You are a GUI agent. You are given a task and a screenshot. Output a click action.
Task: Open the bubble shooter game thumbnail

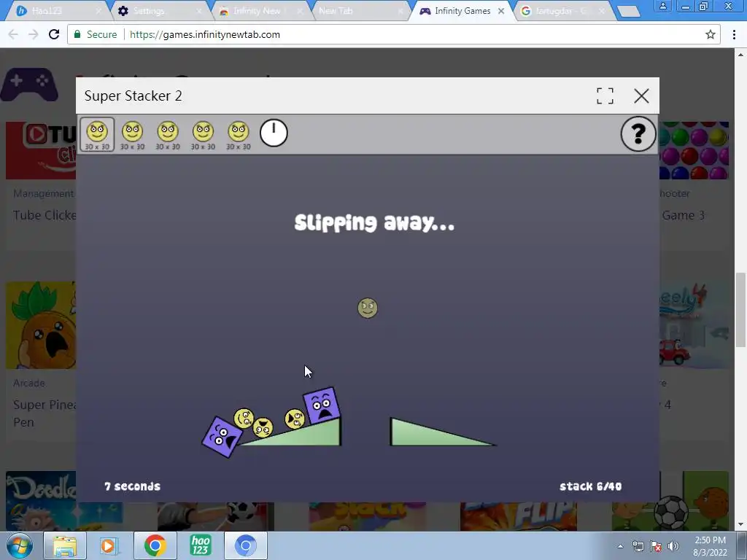pos(694,150)
